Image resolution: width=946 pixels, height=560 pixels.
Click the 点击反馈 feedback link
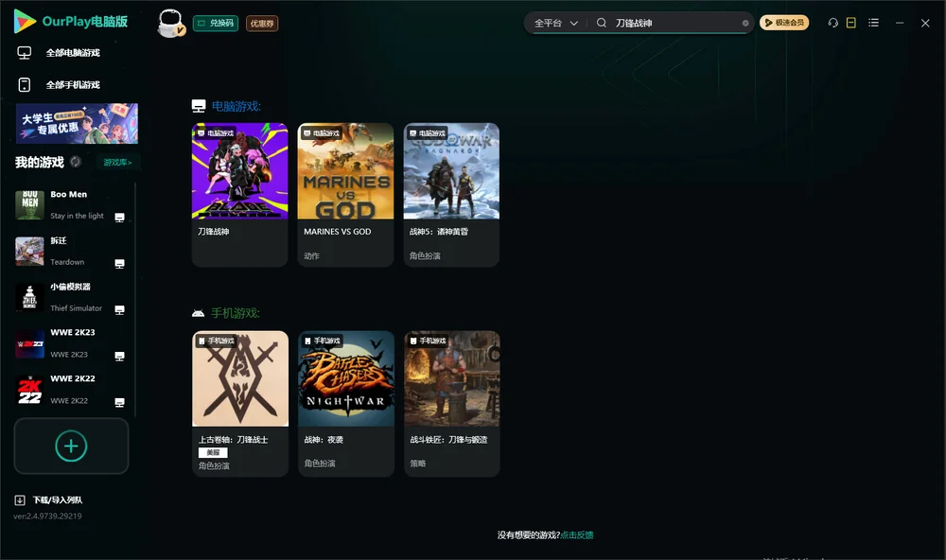577,534
